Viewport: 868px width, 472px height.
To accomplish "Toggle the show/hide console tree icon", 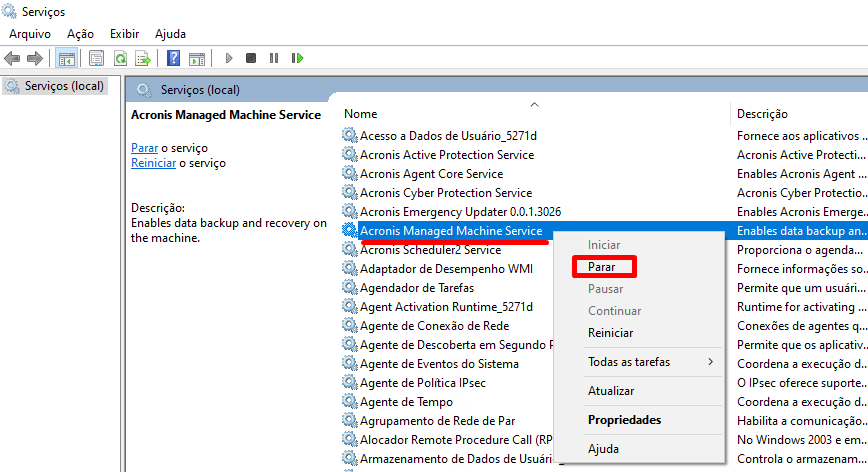I will click(x=67, y=58).
